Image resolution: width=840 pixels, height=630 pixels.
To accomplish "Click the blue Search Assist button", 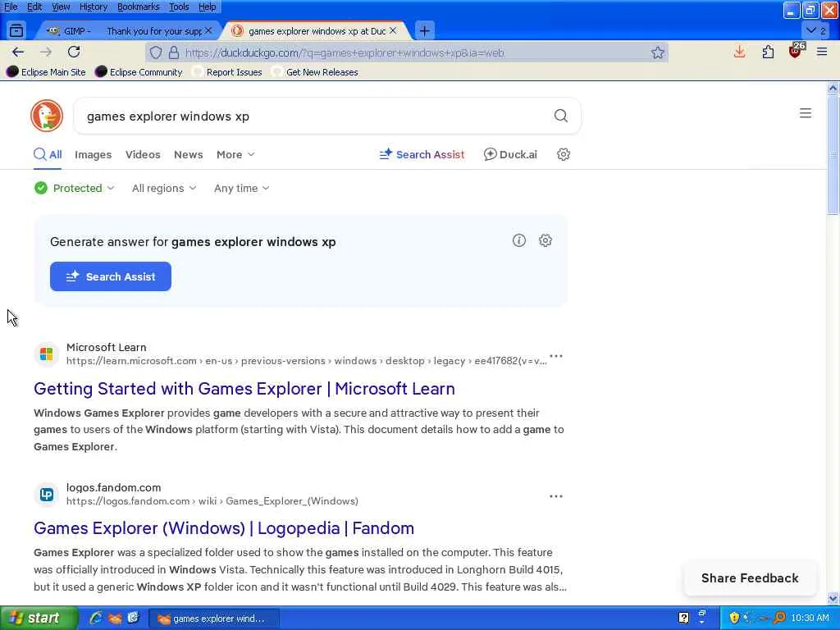I will [x=111, y=276].
